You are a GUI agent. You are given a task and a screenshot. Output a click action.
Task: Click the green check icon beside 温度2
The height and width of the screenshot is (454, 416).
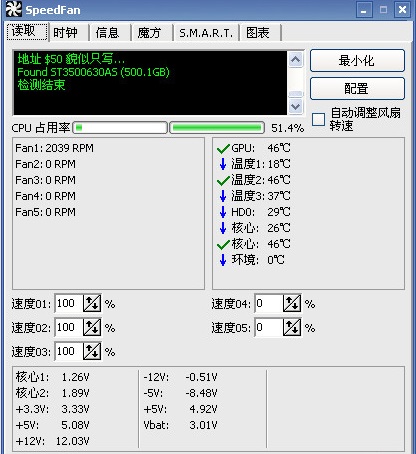pyautogui.click(x=223, y=180)
